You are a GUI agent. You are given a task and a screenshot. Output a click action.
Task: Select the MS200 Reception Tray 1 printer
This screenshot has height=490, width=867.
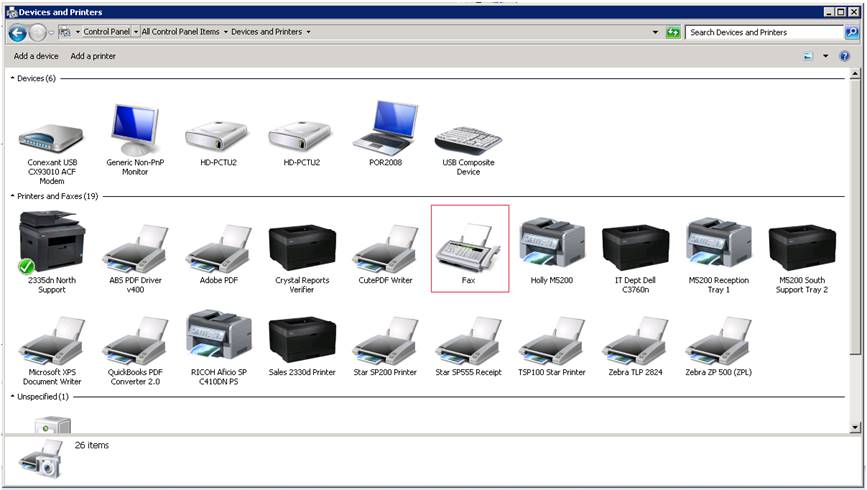718,256
